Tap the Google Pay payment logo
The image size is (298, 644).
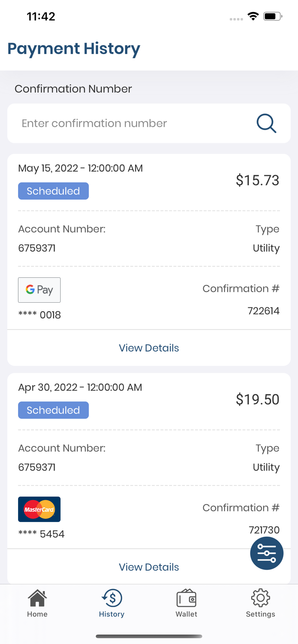[x=39, y=290]
